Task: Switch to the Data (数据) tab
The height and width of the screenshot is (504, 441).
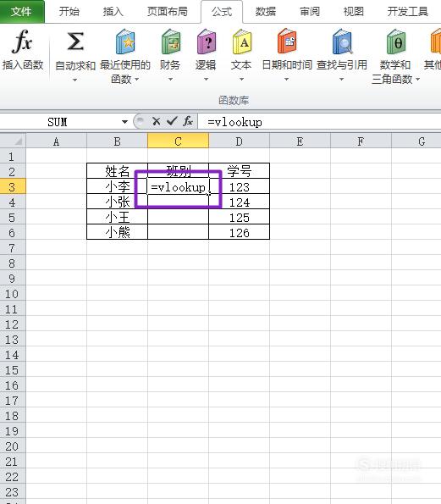Action: point(266,12)
